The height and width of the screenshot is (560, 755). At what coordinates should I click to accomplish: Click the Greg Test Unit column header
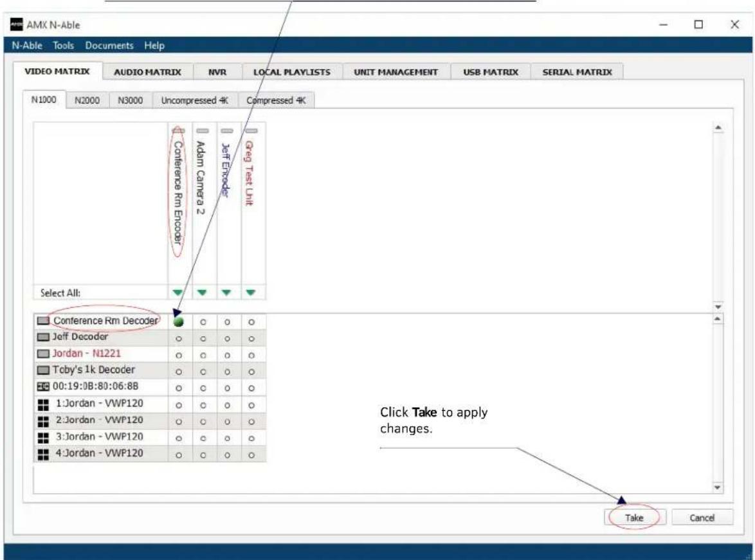248,173
